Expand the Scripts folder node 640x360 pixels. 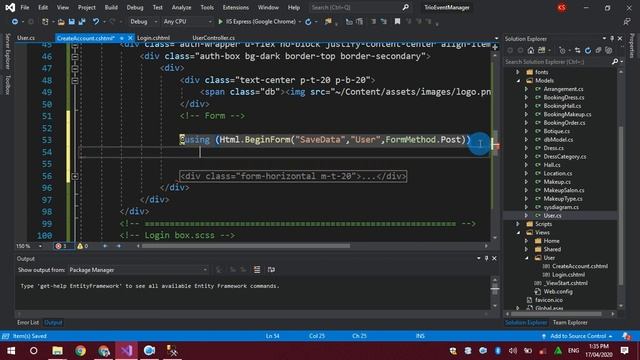coord(518,224)
